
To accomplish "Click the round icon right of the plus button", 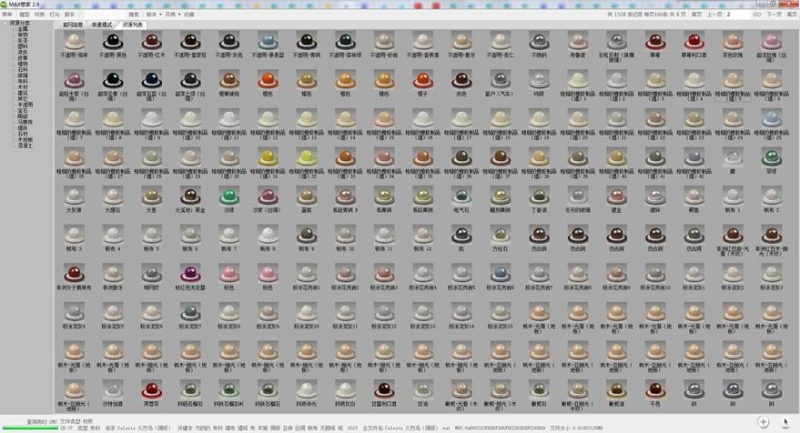I will (x=786, y=422).
